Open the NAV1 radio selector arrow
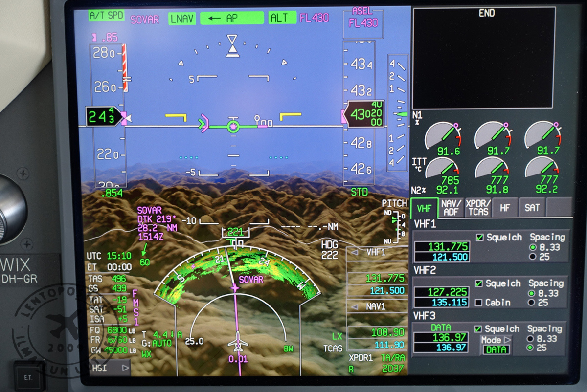587x392 pixels. (355, 307)
